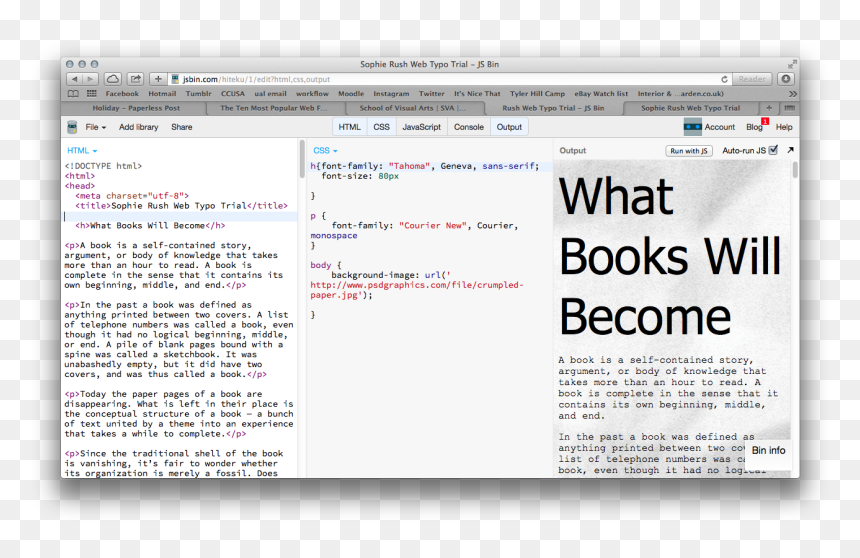This screenshot has width=860, height=558.
Task: Open the iCloud Tabs button
Action: coord(112,79)
